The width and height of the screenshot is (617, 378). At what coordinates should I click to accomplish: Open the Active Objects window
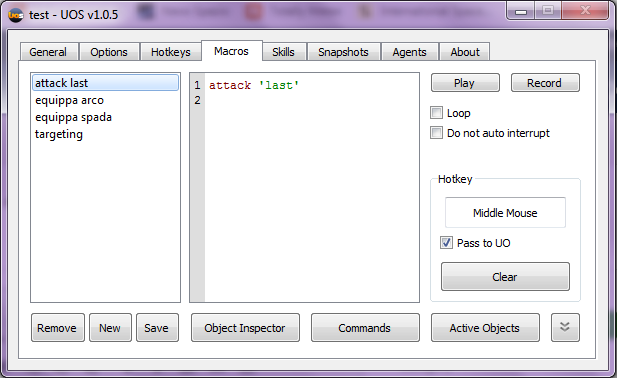click(x=485, y=327)
